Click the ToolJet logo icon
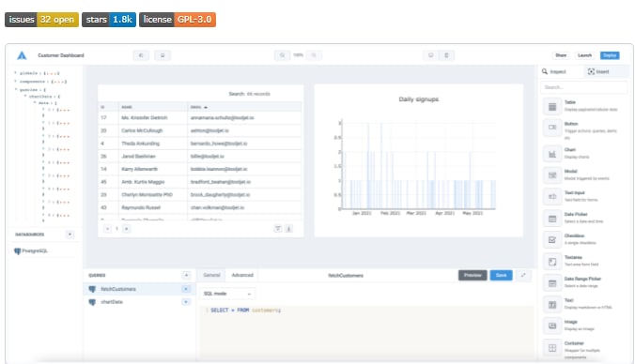 tap(22, 55)
